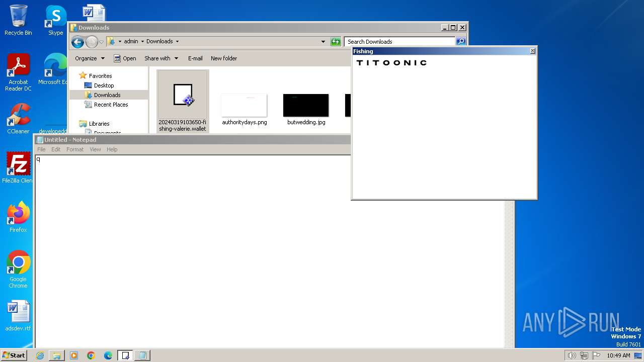This screenshot has width=644, height=362.
Task: Open Notepad Format menu
Action: pyautogui.click(x=75, y=149)
